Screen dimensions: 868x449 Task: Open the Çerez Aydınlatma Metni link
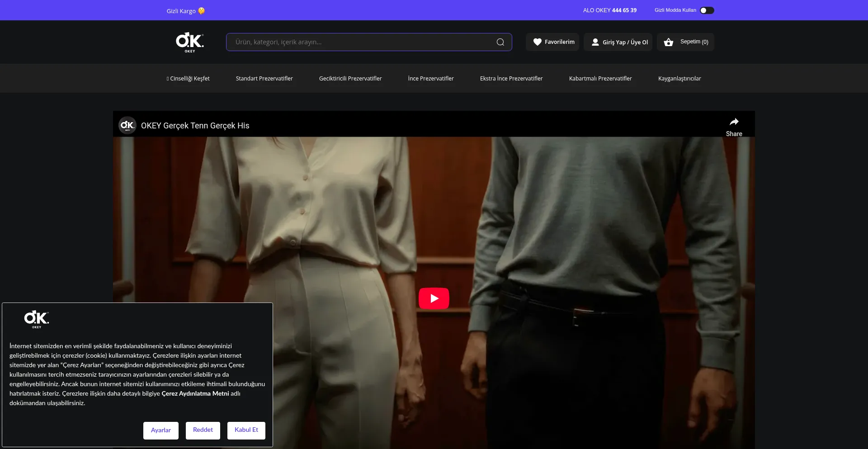point(195,394)
